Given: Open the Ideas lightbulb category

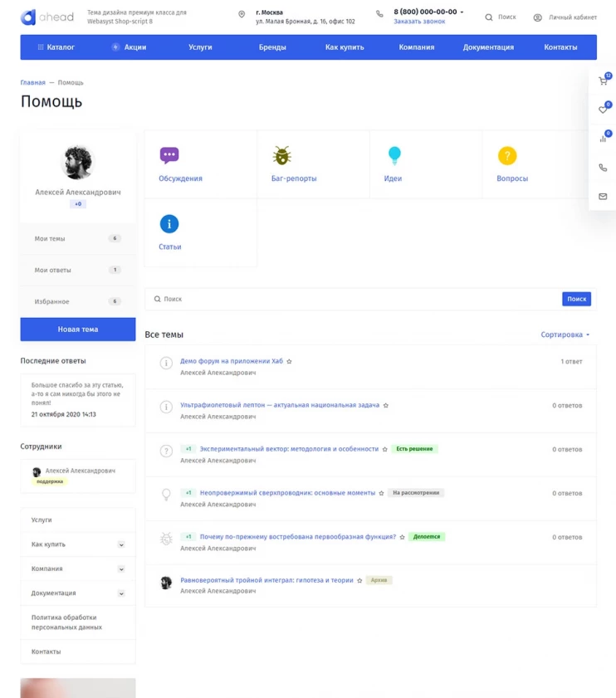Looking at the screenshot, I should 394,155.
